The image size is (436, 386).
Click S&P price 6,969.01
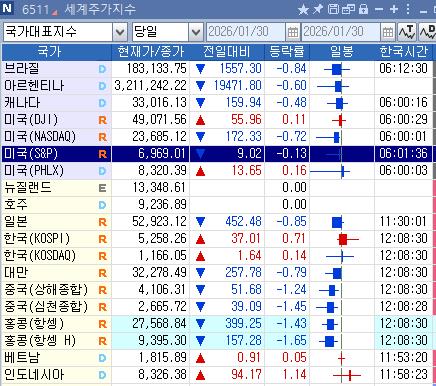pyautogui.click(x=162, y=154)
